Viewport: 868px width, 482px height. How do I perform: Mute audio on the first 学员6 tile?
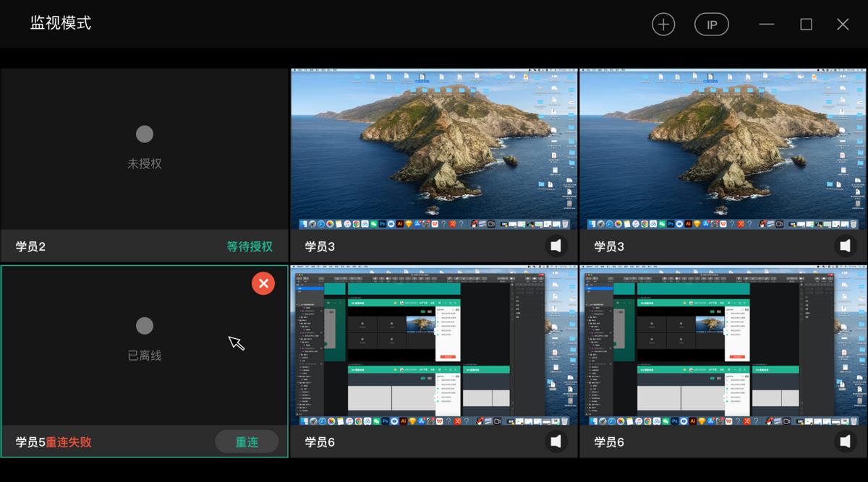point(556,441)
